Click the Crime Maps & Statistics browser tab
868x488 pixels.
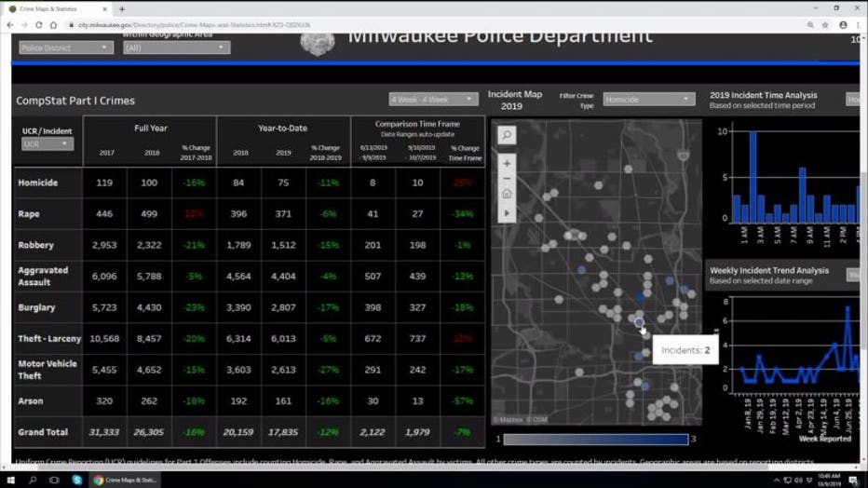pyautogui.click(x=57, y=9)
